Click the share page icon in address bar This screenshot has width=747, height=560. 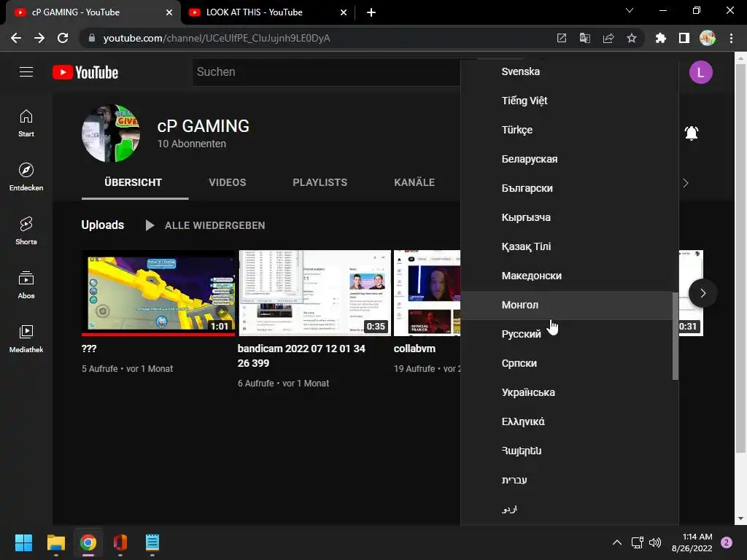click(608, 38)
